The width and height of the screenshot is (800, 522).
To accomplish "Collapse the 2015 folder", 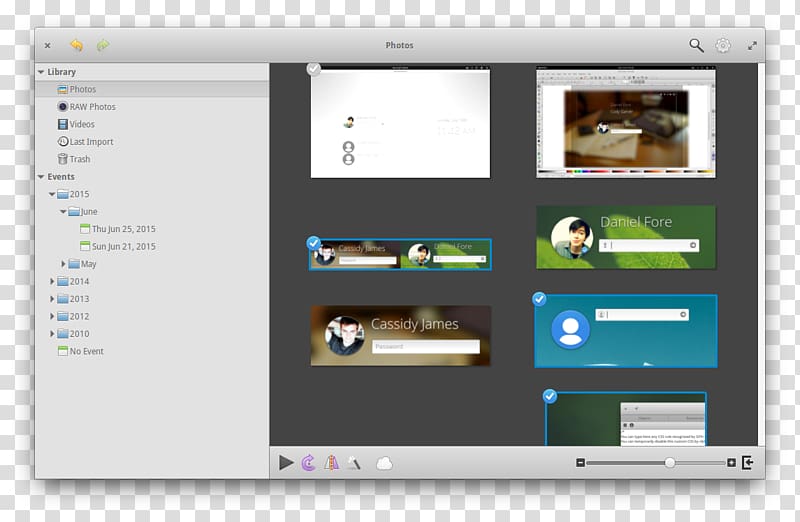I will click(x=52, y=194).
